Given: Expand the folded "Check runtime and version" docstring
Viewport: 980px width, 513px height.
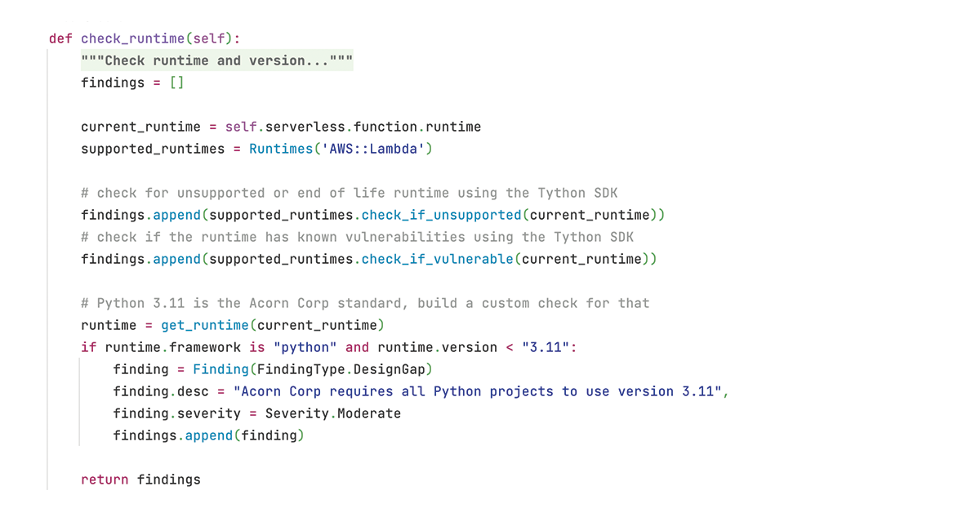Looking at the screenshot, I should point(216,60).
